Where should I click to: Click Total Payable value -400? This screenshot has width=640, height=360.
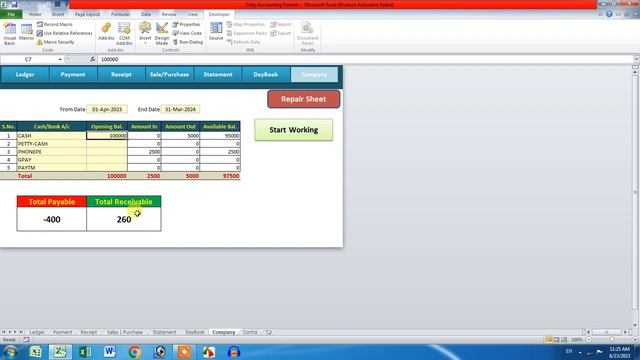coord(52,219)
